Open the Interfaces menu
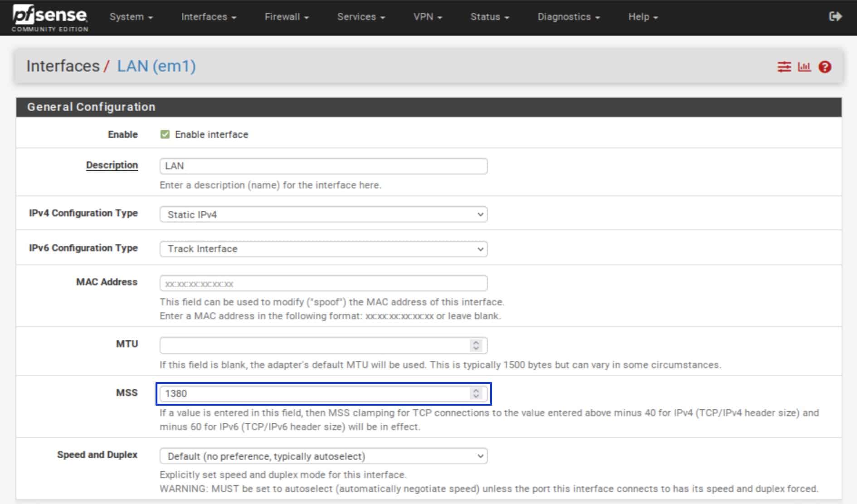Screen dimensions: 857x504 (209, 17)
